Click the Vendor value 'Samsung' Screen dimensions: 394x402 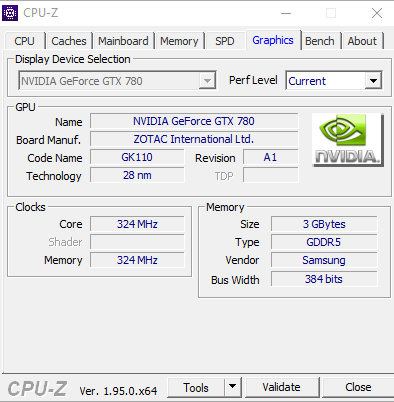[324, 260]
